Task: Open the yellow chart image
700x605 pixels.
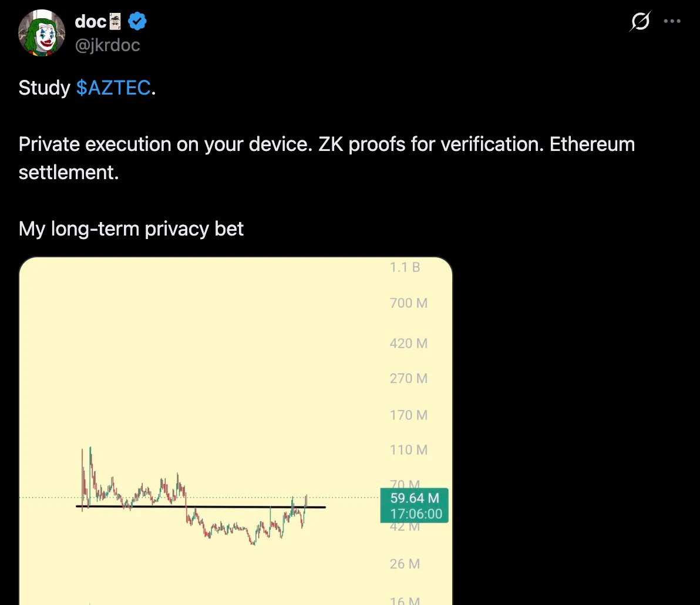Action: pyautogui.click(x=235, y=431)
